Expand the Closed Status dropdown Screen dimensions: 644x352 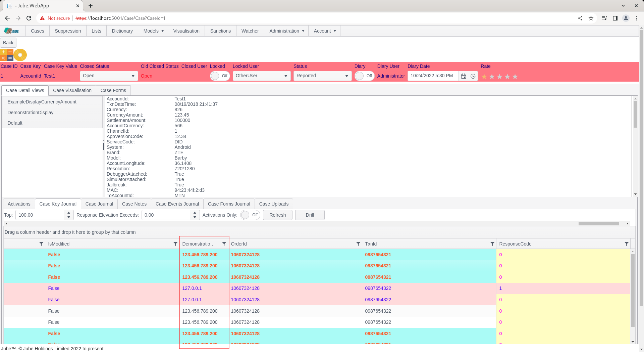[133, 76]
